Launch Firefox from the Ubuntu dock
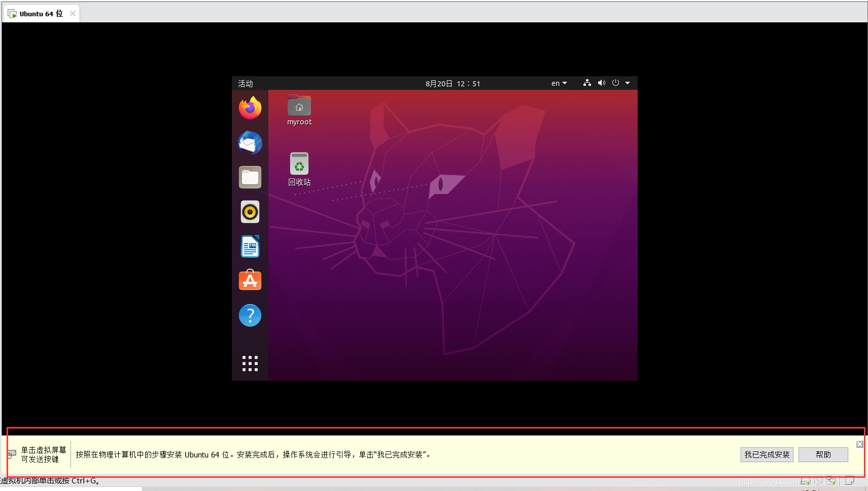The image size is (868, 491). click(x=250, y=108)
